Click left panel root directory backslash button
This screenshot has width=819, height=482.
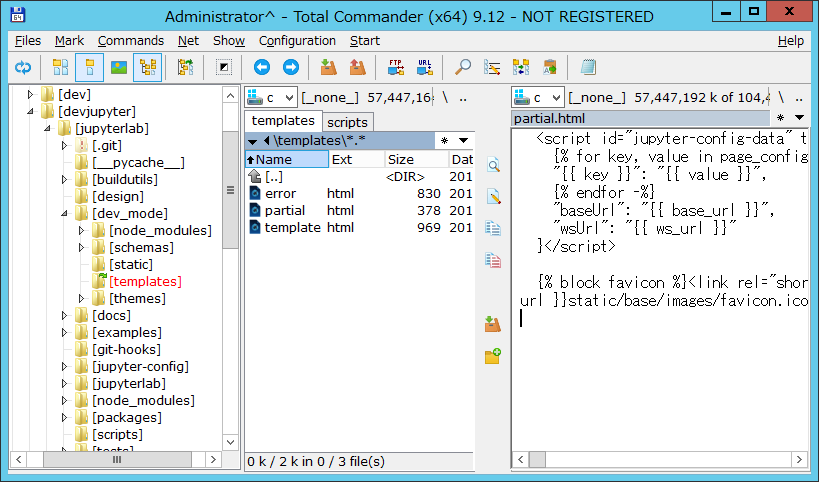(445, 98)
